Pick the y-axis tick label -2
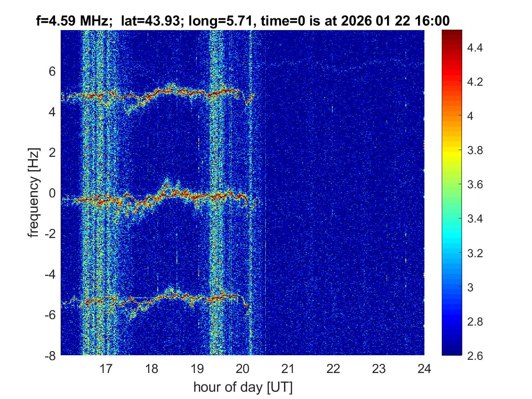 [50, 234]
